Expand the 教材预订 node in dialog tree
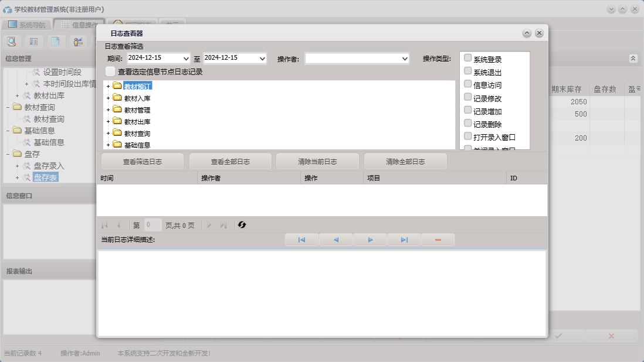 click(x=108, y=86)
